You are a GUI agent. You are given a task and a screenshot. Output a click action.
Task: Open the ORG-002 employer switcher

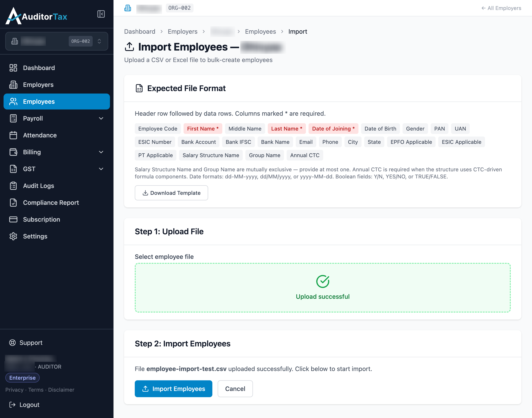pyautogui.click(x=57, y=41)
